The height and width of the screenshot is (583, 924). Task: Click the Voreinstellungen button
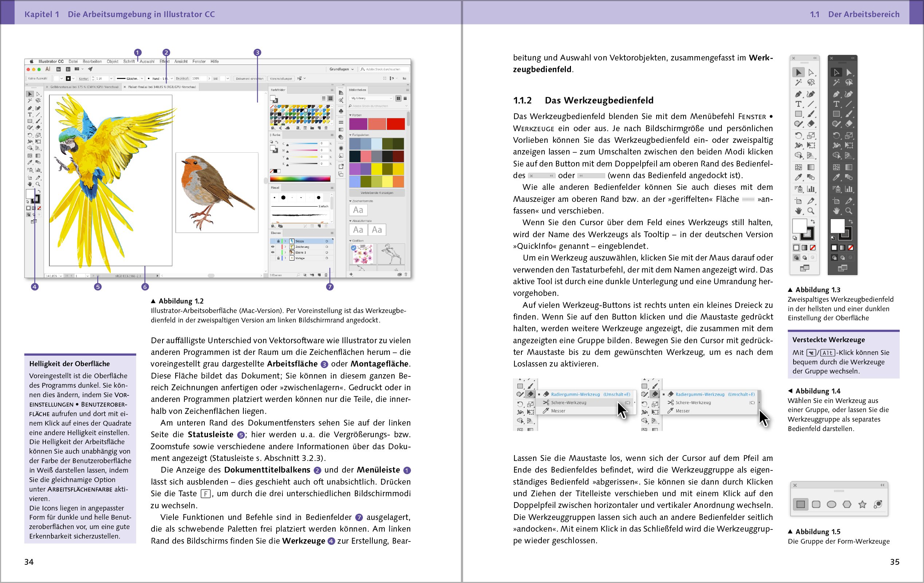pos(281,79)
